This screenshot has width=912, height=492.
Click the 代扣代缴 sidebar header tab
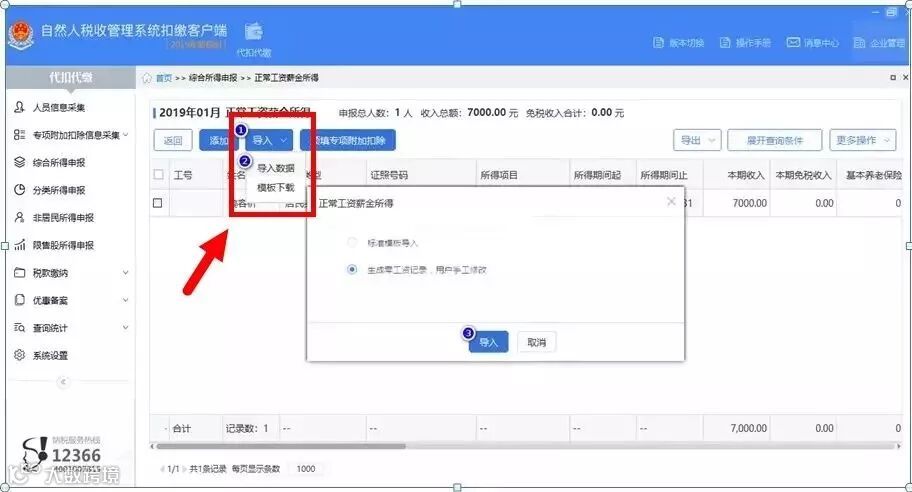click(x=70, y=77)
